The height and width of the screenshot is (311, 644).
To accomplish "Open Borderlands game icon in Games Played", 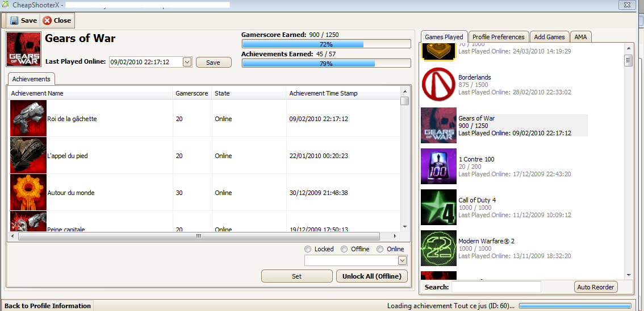I will [x=438, y=85].
